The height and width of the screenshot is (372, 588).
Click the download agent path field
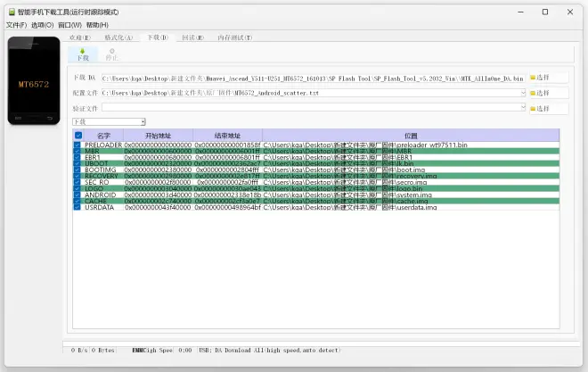point(313,79)
